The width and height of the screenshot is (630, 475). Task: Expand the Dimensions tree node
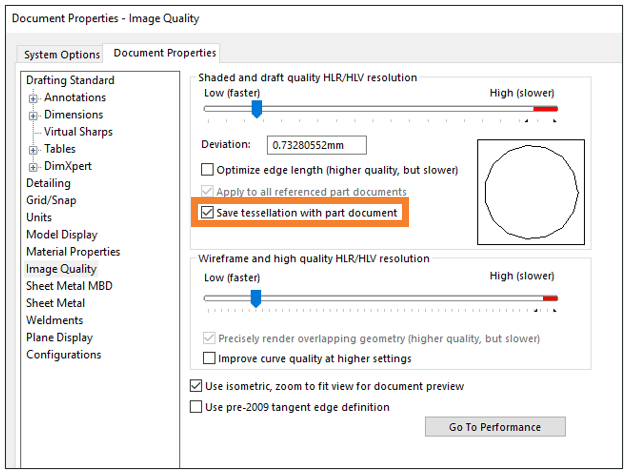(33, 116)
